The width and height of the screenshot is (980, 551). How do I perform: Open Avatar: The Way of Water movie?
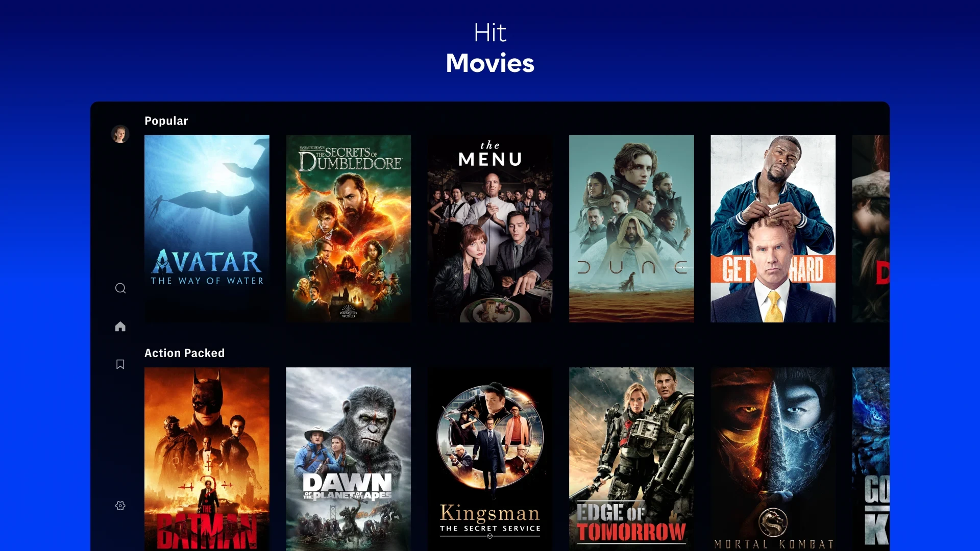(x=207, y=229)
